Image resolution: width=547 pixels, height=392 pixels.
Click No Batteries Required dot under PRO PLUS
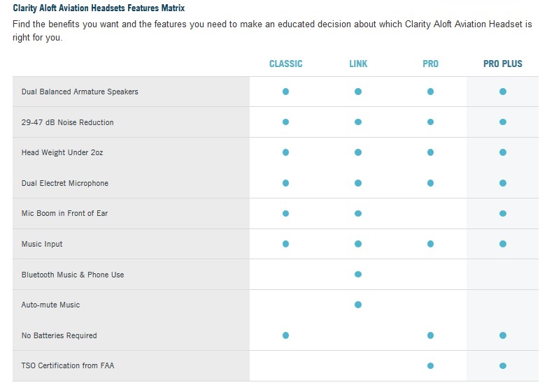(x=503, y=335)
